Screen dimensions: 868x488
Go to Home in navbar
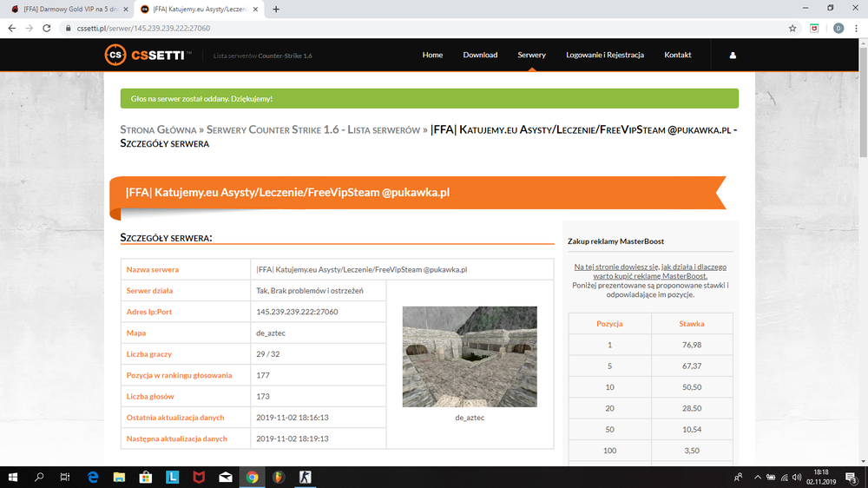(432, 55)
